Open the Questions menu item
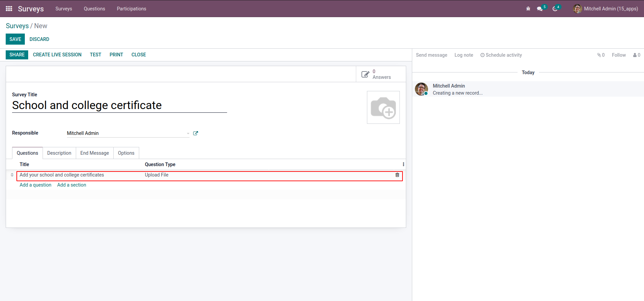Screen dimensions: 644x301 94,9
